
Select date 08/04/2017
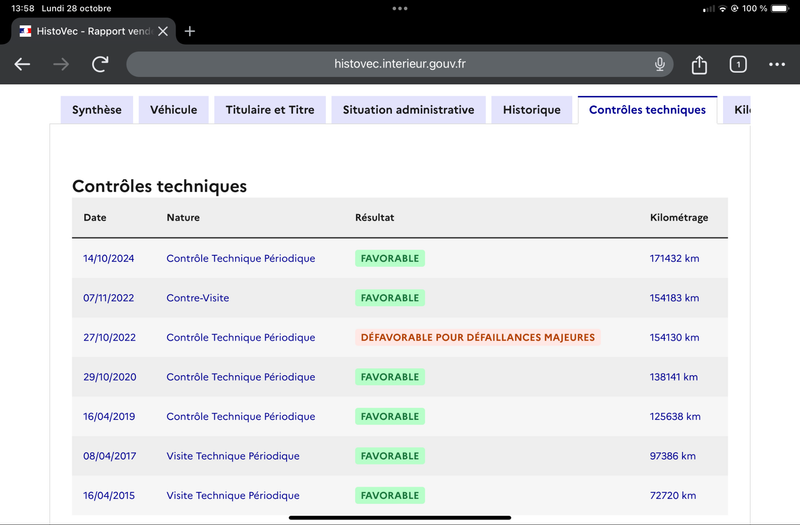click(x=110, y=456)
